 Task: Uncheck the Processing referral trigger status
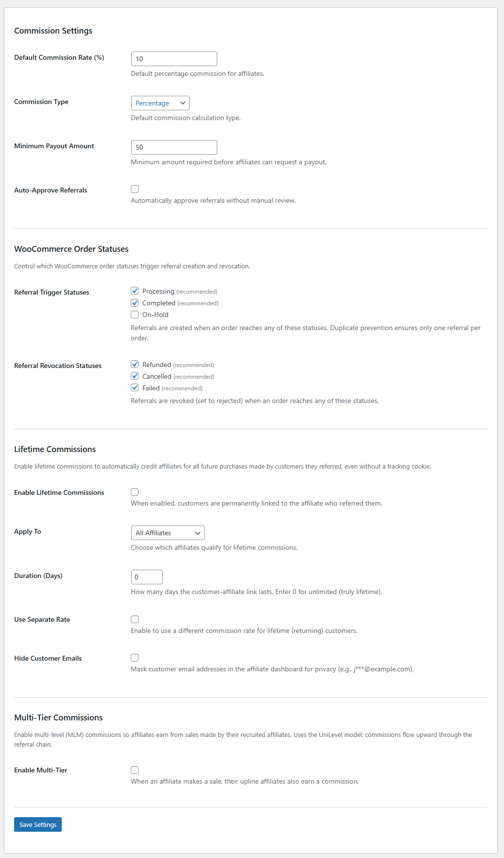pyautogui.click(x=135, y=291)
